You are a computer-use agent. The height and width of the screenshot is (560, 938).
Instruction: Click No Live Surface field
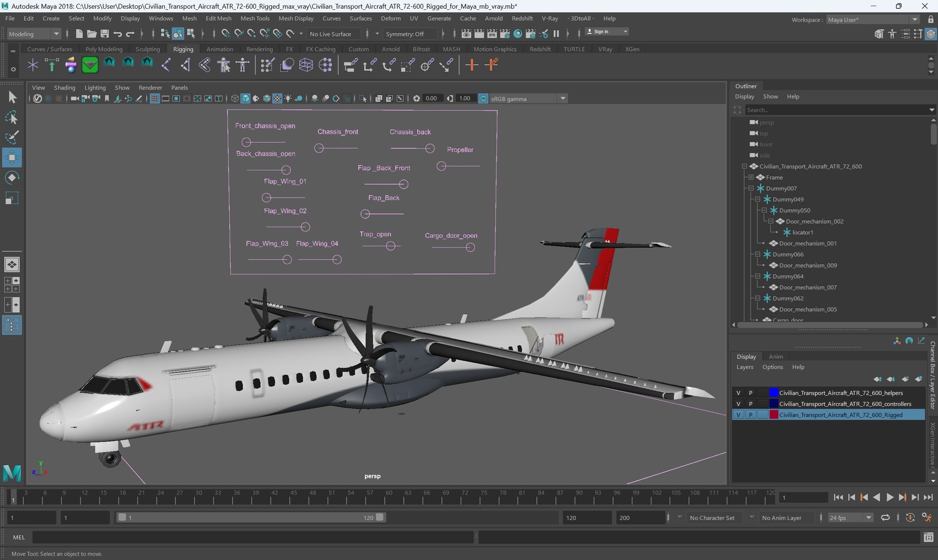[333, 34]
